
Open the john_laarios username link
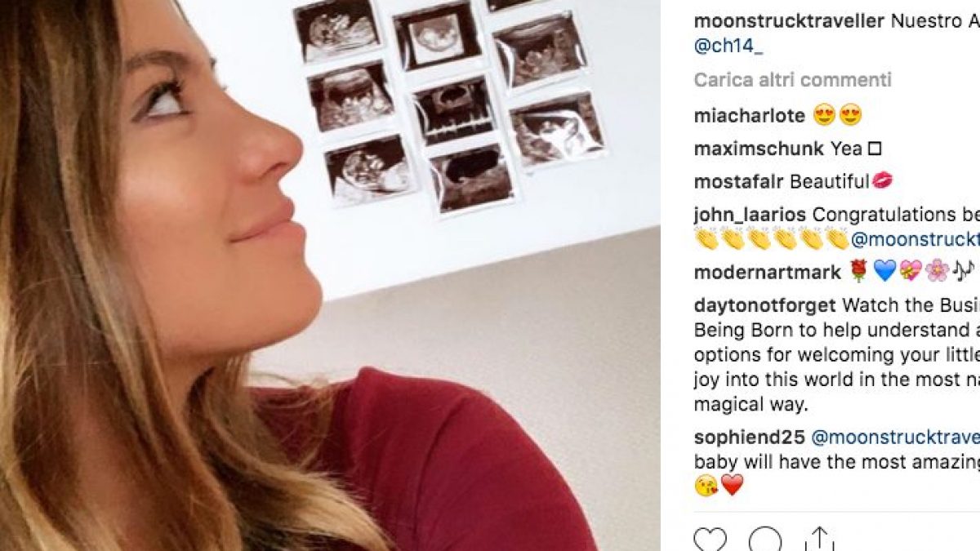(750, 215)
